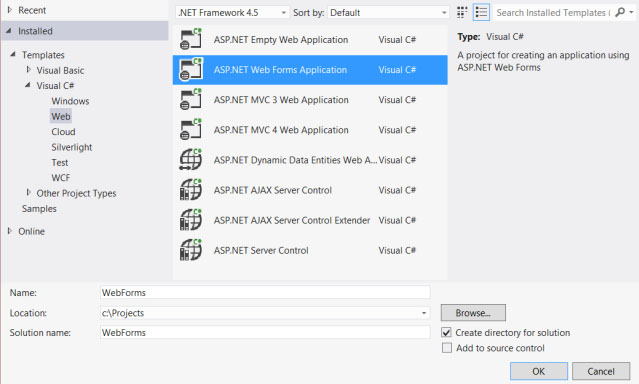Expand the Recent section
Viewport: 639px width, 384px height.
(10, 10)
